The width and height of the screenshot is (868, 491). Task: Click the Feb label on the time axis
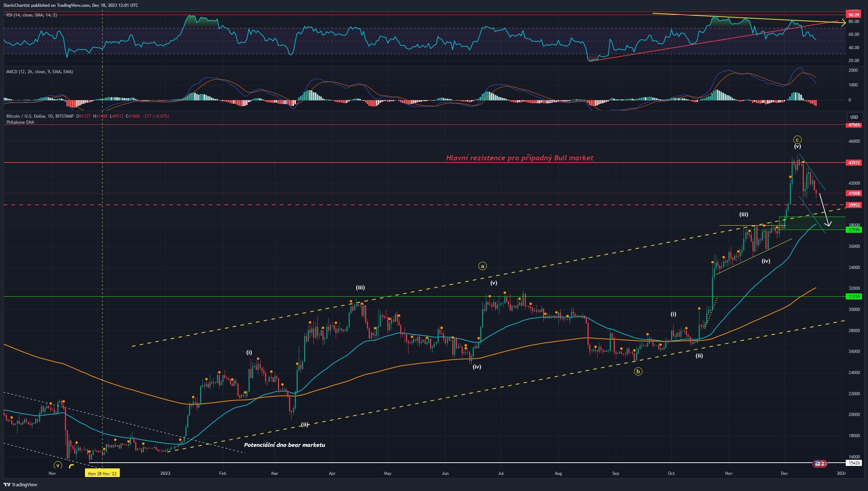coord(222,473)
